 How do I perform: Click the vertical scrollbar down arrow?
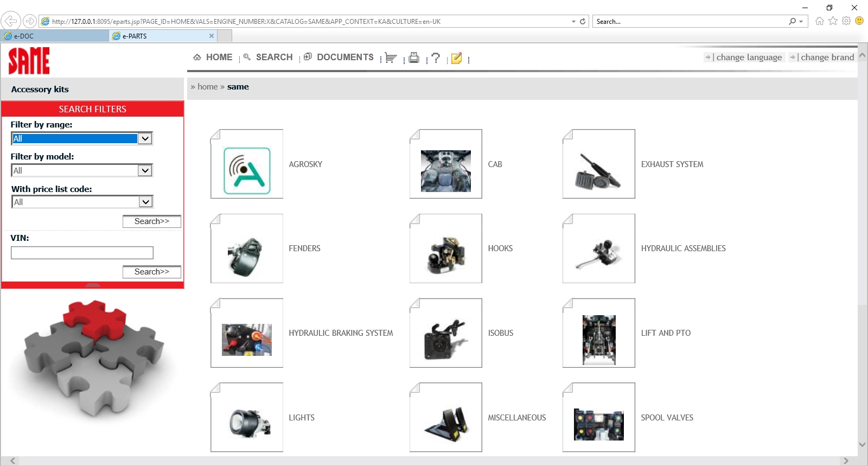(863, 444)
